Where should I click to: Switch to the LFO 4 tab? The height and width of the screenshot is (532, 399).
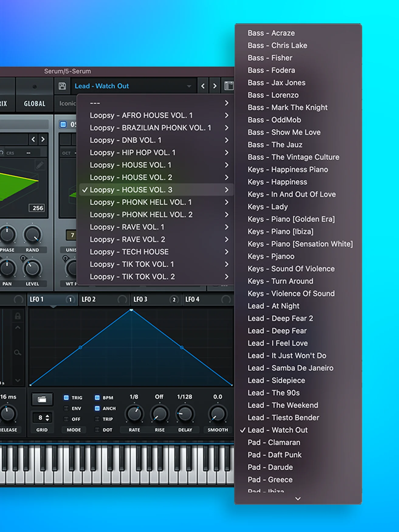click(208, 299)
